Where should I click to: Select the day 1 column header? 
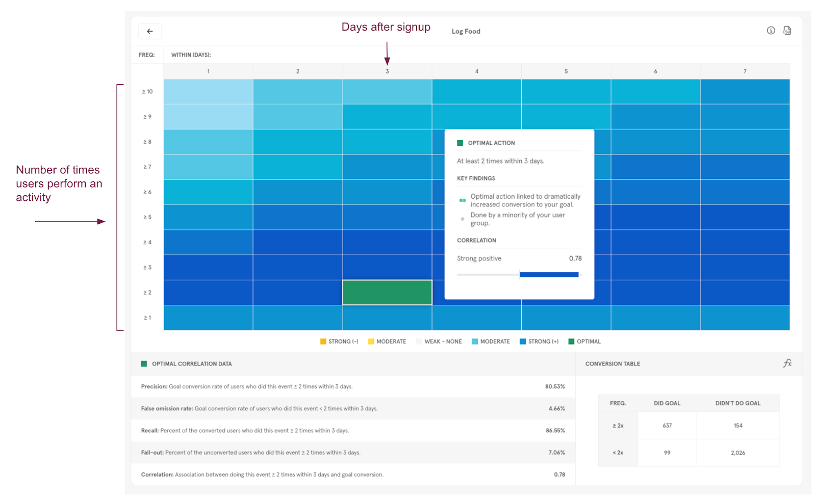click(208, 71)
